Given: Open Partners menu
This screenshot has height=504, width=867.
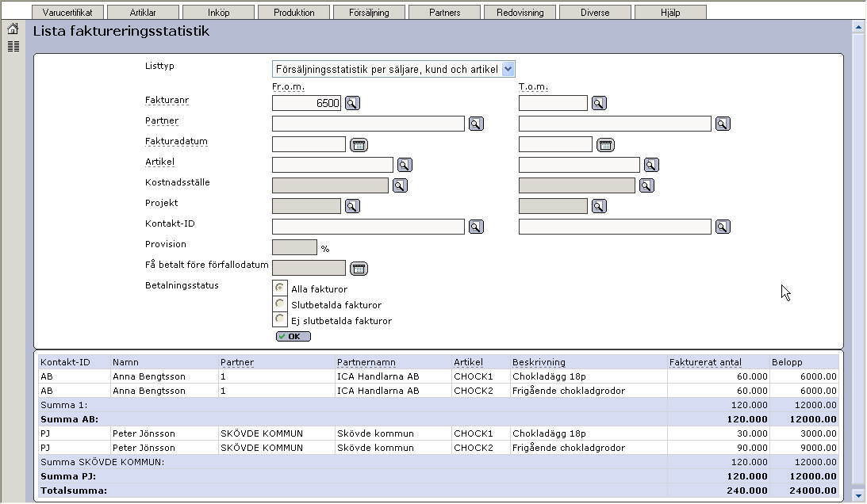Looking at the screenshot, I should coord(444,12).
